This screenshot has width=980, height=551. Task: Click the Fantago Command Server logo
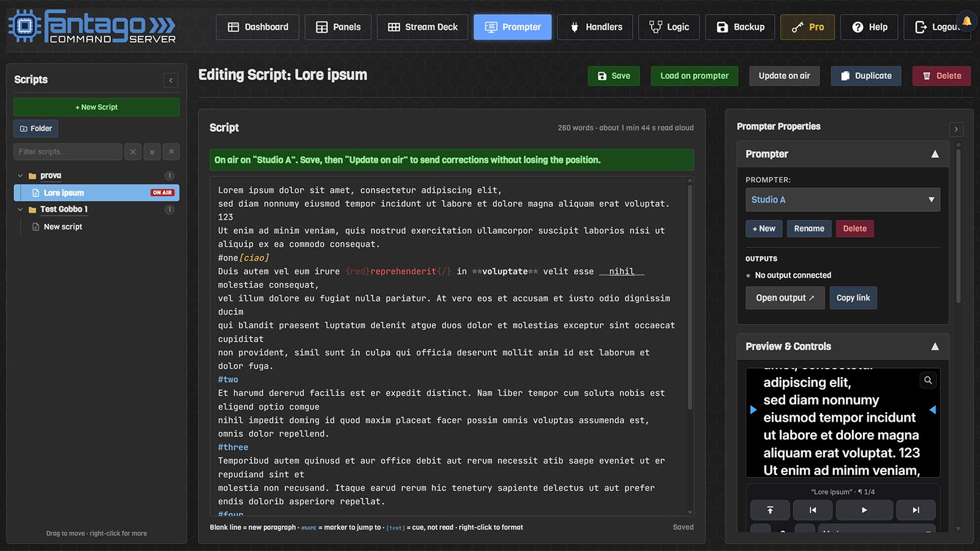tap(92, 26)
